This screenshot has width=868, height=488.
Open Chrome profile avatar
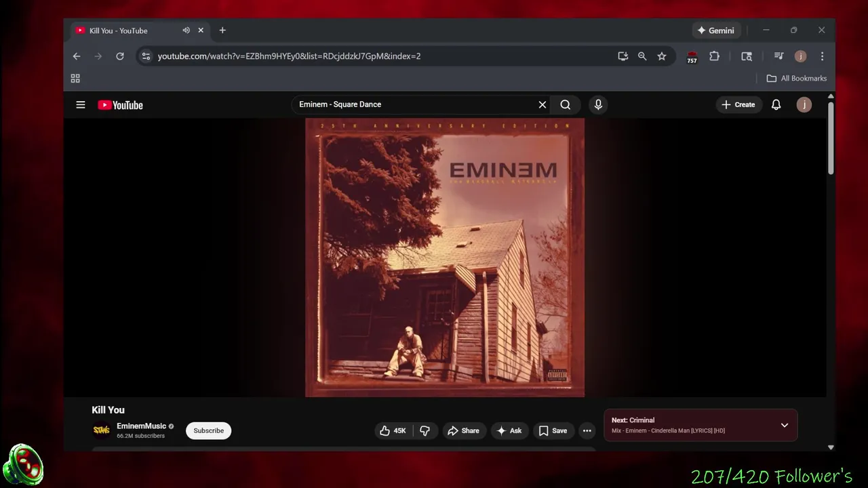point(801,56)
